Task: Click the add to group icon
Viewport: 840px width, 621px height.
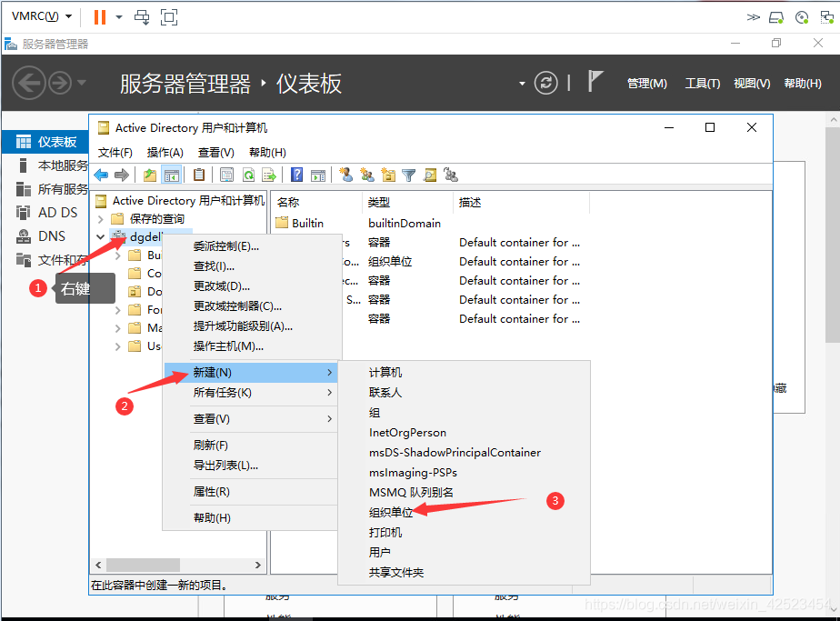Action: click(x=451, y=175)
